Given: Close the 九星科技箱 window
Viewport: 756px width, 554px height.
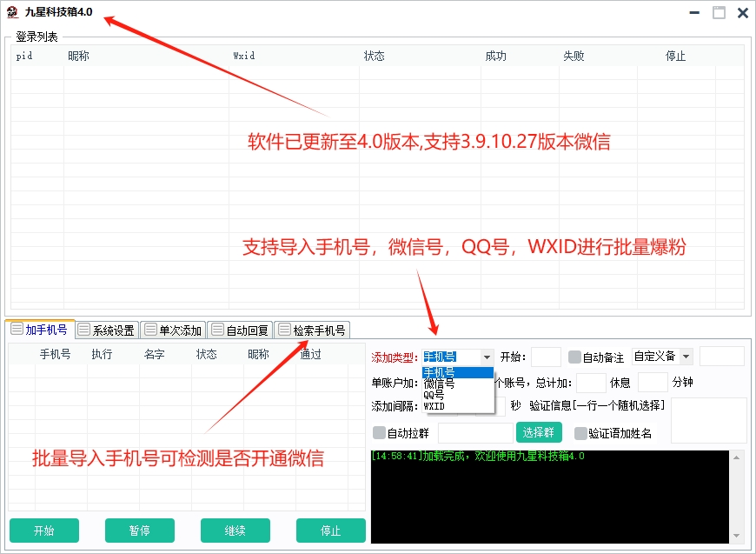Looking at the screenshot, I should tap(743, 12).
